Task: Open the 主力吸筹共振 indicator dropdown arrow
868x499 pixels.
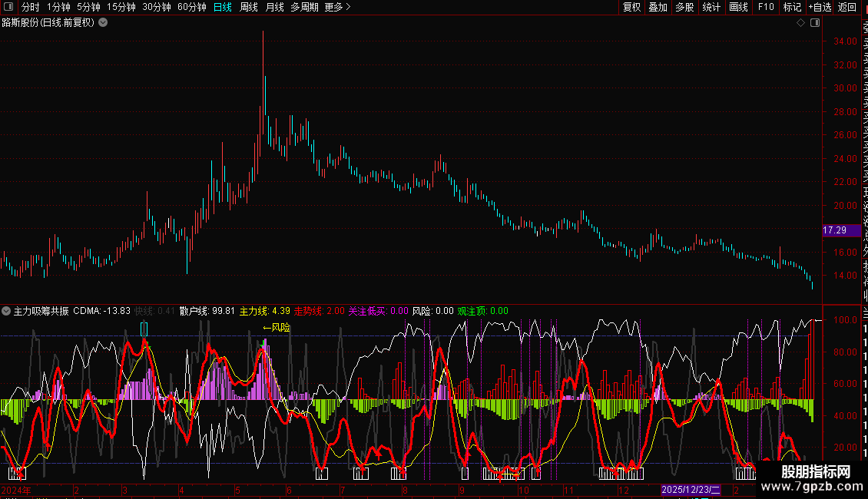Action: [6, 311]
